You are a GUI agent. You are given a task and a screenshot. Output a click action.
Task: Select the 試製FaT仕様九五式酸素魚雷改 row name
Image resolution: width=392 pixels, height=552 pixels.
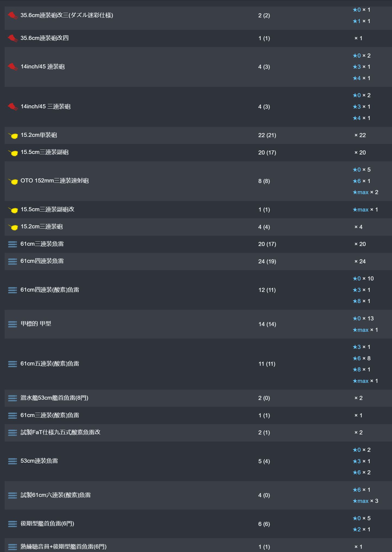tap(60, 432)
